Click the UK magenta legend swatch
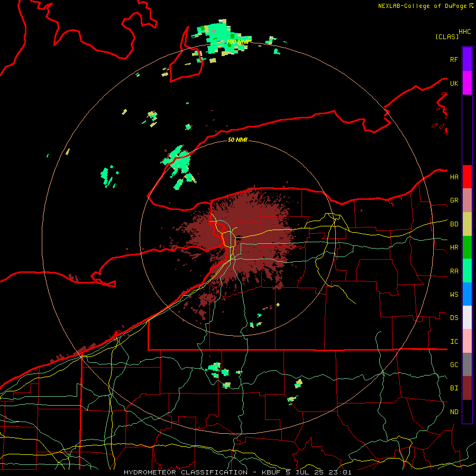The height and width of the screenshot is (476, 476). pos(467,83)
